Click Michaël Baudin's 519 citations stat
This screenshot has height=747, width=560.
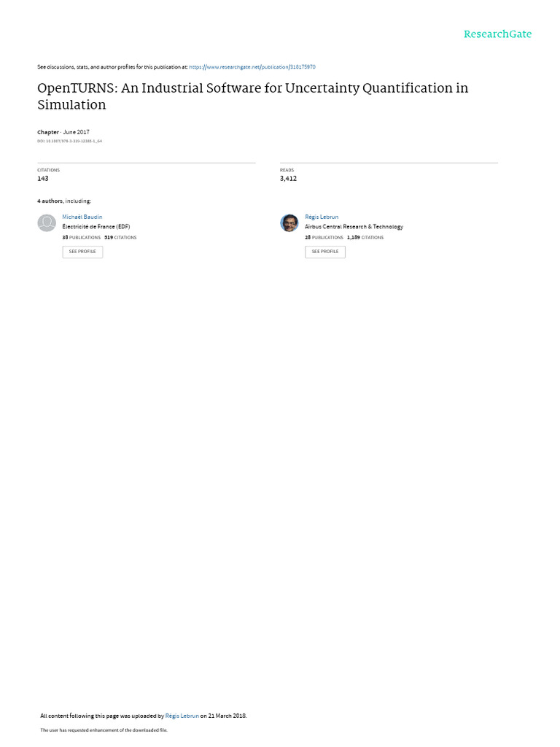point(120,238)
